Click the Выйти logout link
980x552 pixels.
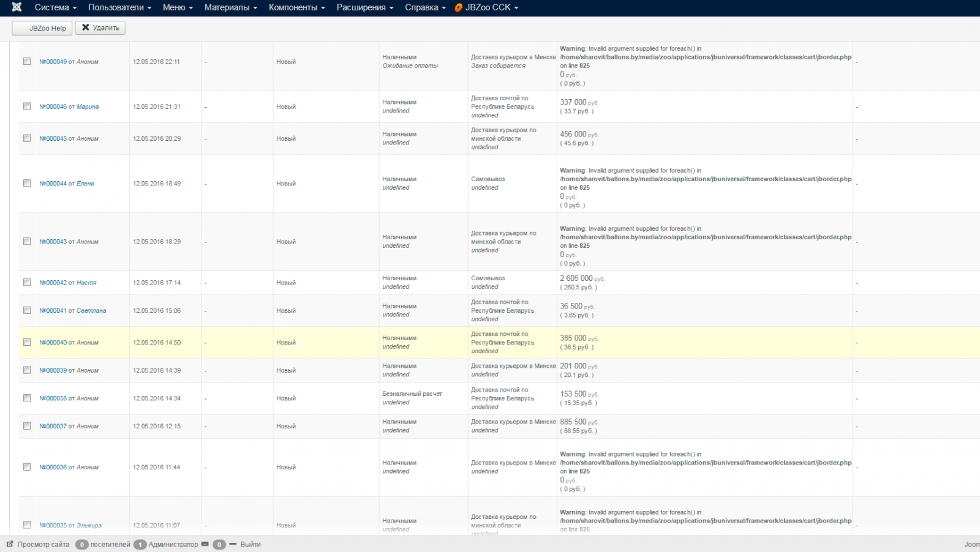pos(251,545)
